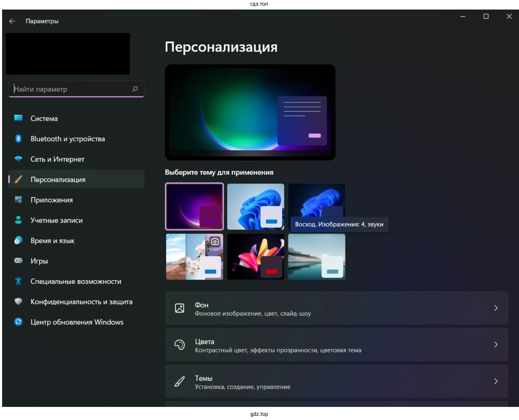Select Приложения in the sidebar
The image size is (519, 420).
click(76, 200)
